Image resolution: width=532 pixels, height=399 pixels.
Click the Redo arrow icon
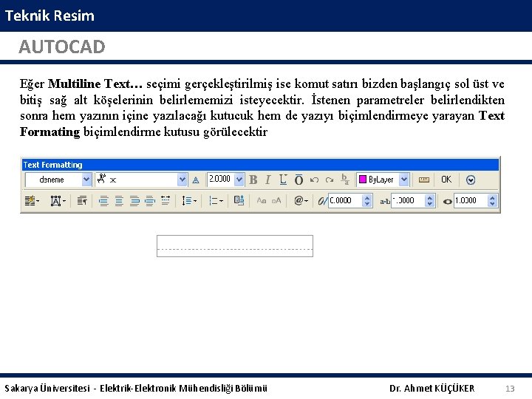pos(329,180)
